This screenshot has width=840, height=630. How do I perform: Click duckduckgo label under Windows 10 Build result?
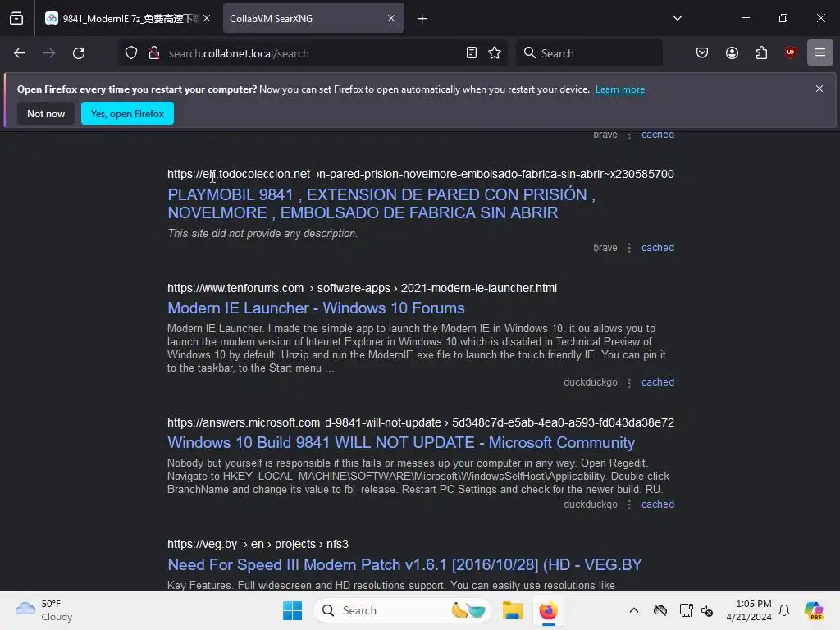click(x=591, y=504)
